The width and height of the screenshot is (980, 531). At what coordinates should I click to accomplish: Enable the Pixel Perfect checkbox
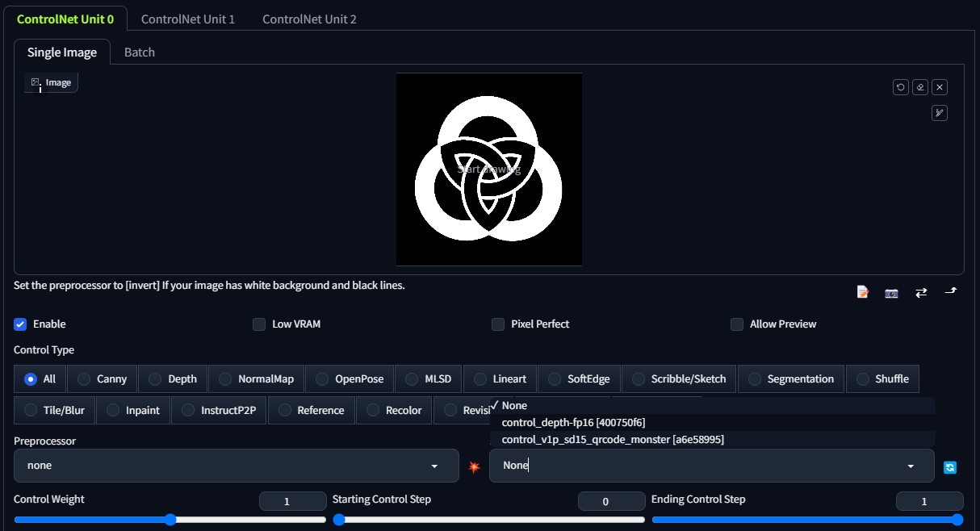[498, 324]
